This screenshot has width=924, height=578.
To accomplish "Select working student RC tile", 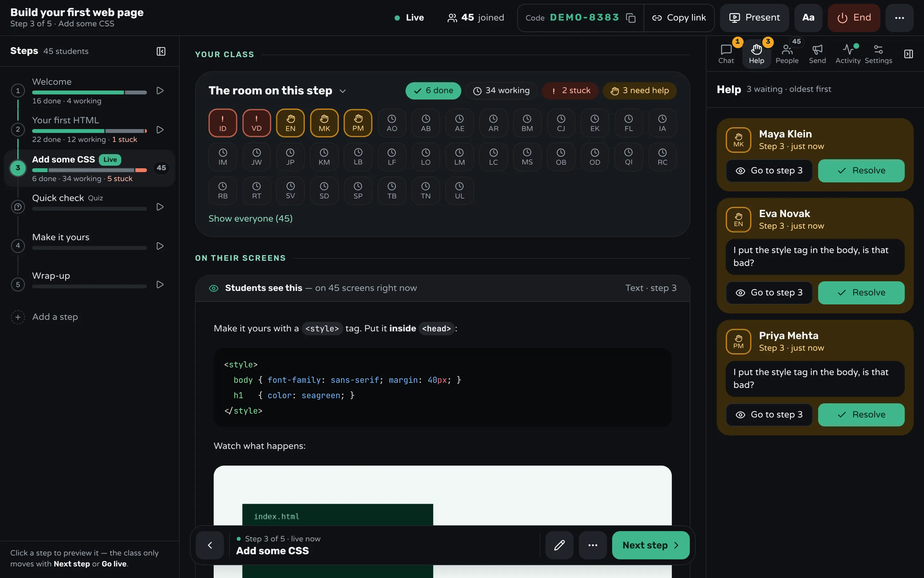I will (663, 157).
